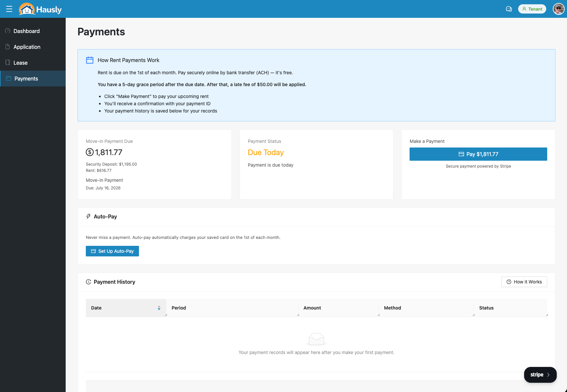Select Payments in the sidebar
The image size is (567, 392).
pyautogui.click(x=33, y=79)
